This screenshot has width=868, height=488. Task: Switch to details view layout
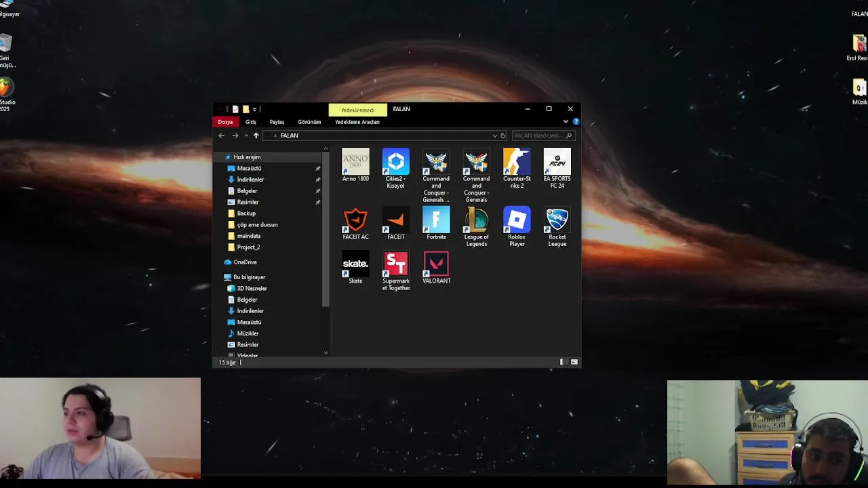coord(562,363)
